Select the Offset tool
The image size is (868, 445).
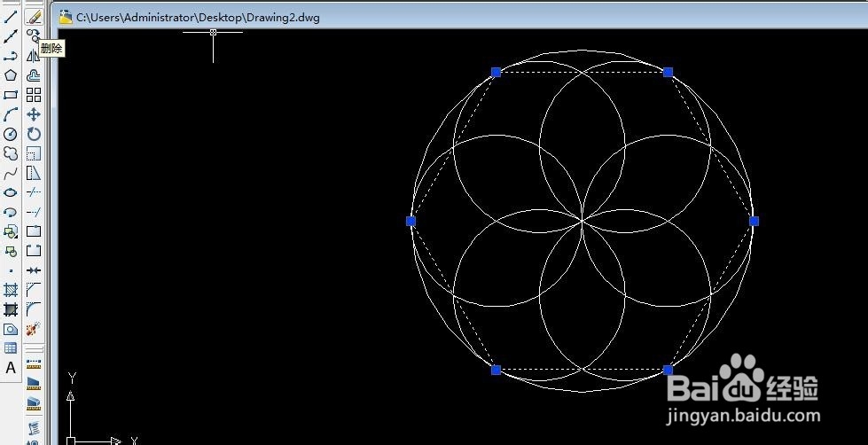[x=34, y=75]
